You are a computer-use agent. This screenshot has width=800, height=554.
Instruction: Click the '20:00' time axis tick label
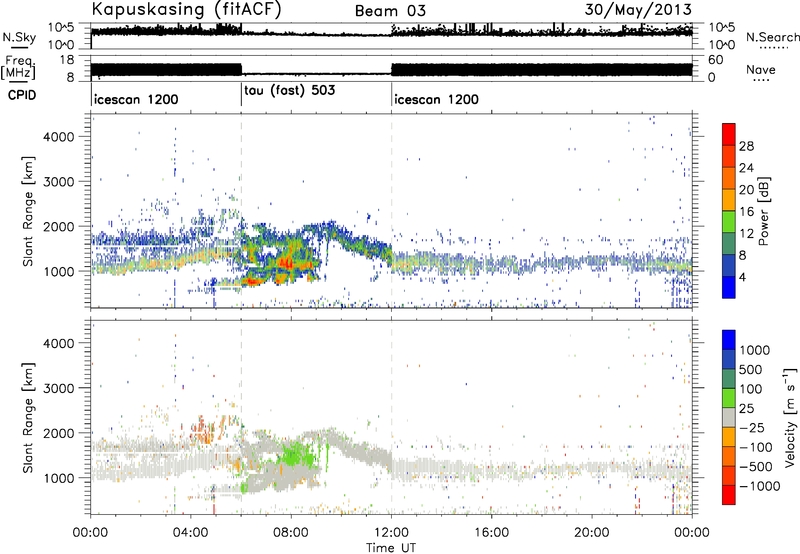coord(592,533)
